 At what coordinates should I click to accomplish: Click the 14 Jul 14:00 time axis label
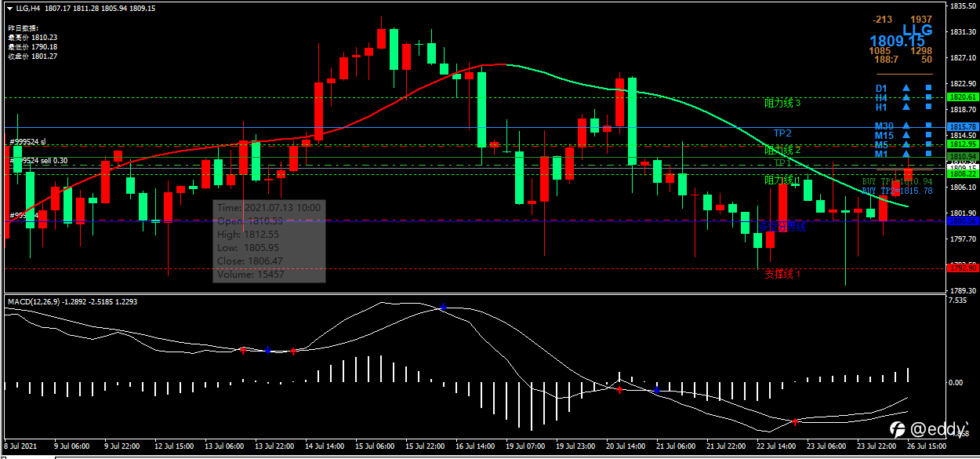coord(324,446)
